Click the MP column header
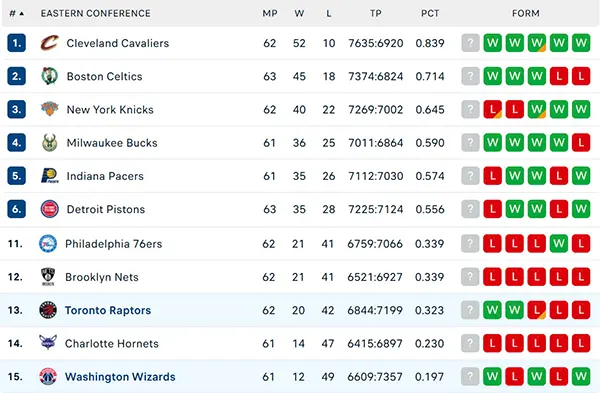Screen dimensions: 600x393 click(270, 13)
